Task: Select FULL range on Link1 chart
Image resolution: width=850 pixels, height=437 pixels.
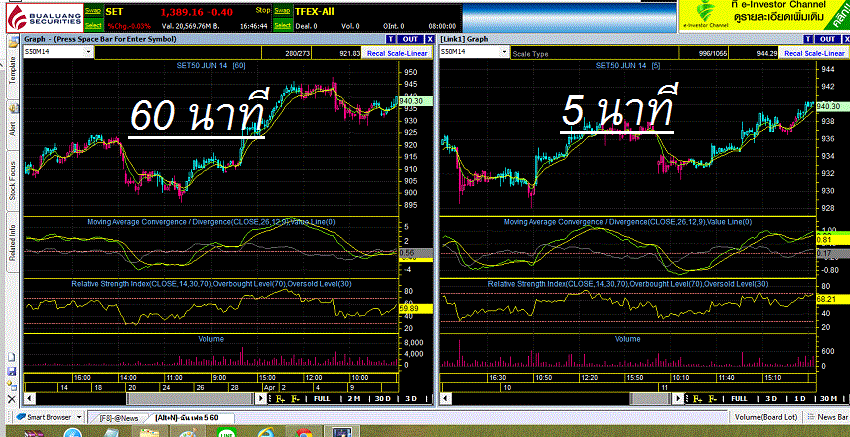Action: pyautogui.click(x=739, y=399)
